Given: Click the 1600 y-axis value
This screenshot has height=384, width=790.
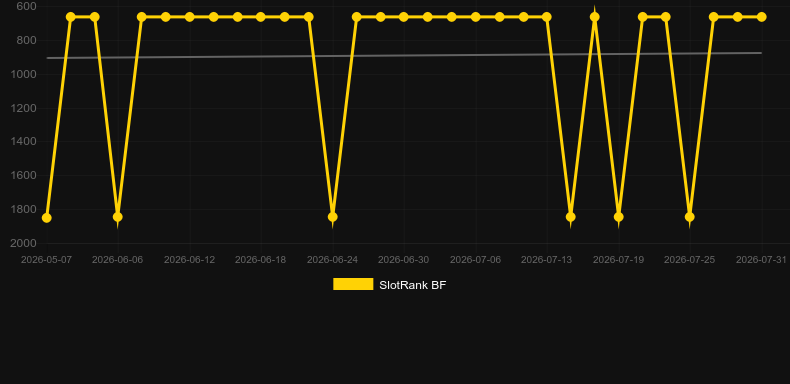Looking at the screenshot, I should [x=24, y=175].
